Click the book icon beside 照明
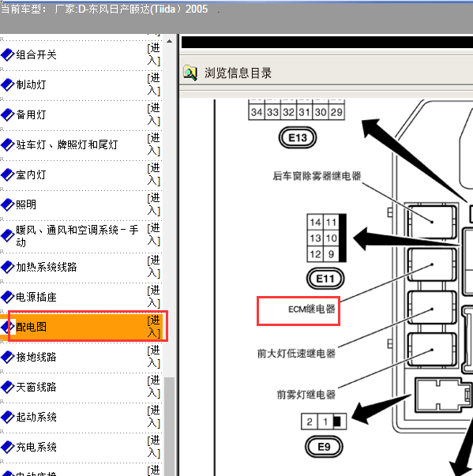Image resolution: width=473 pixels, height=476 pixels. pyautogui.click(x=8, y=204)
